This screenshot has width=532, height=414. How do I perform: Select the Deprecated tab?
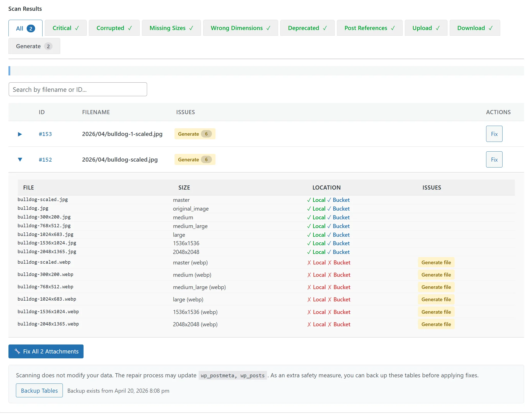click(x=307, y=28)
